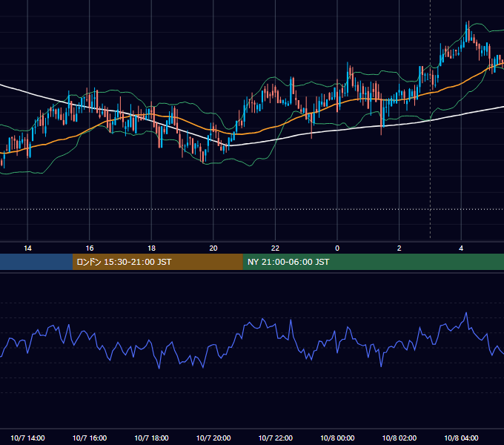Click the 10/7 20:00 date label
The image size is (504, 445).
(x=213, y=438)
